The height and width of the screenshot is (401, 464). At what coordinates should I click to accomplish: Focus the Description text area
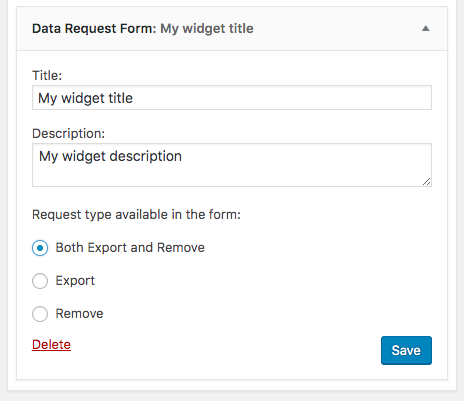pos(232,165)
